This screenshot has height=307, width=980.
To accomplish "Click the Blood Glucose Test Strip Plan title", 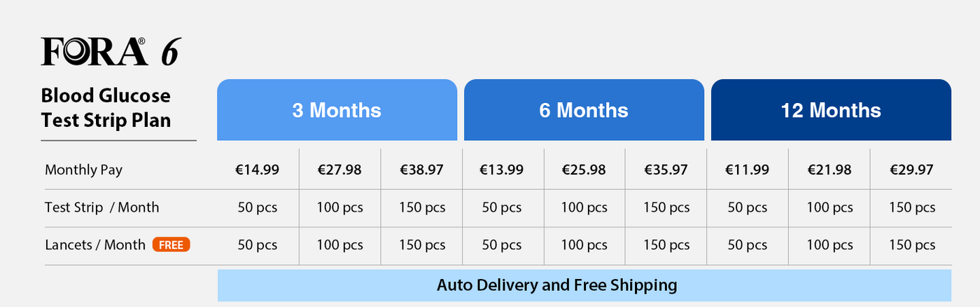I will pos(106,107).
